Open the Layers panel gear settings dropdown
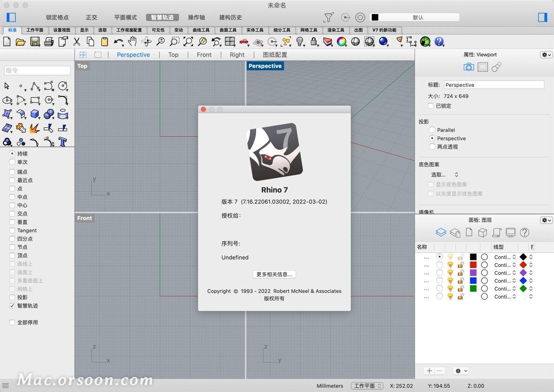The image size is (554, 392). coord(546,220)
